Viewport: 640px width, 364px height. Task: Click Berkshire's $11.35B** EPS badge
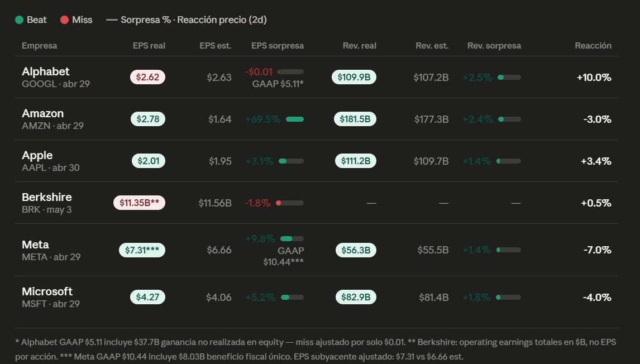(139, 203)
